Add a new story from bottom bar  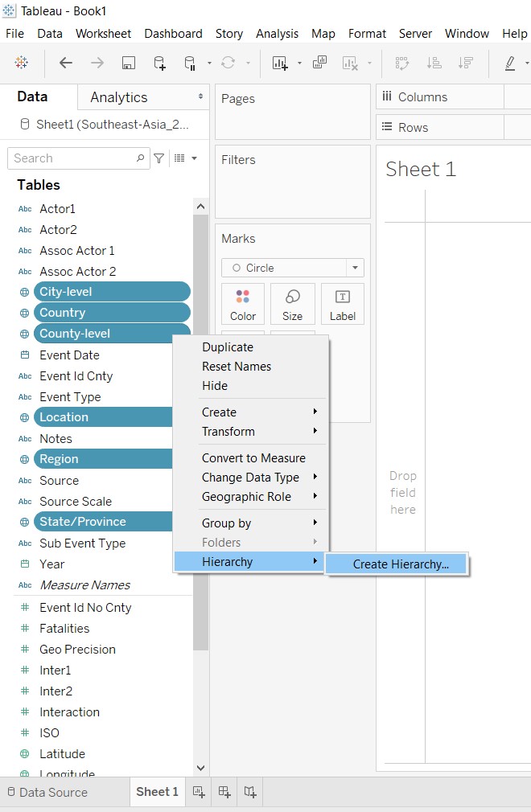click(251, 792)
